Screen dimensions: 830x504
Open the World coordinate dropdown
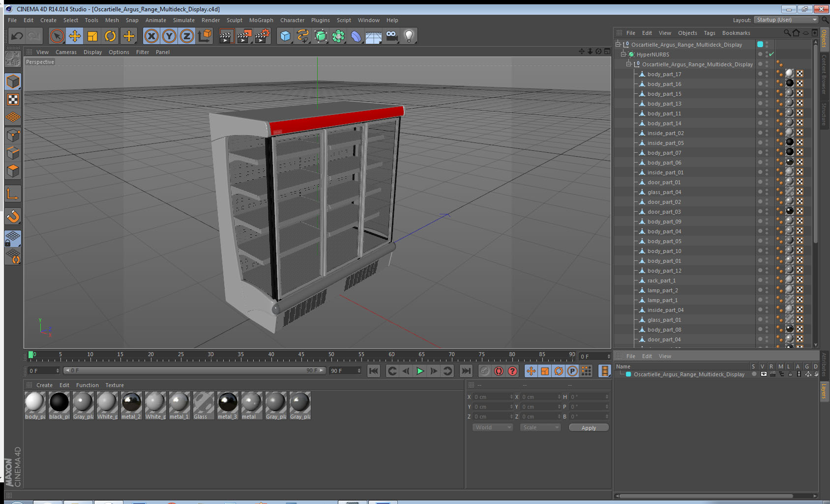pyautogui.click(x=493, y=427)
